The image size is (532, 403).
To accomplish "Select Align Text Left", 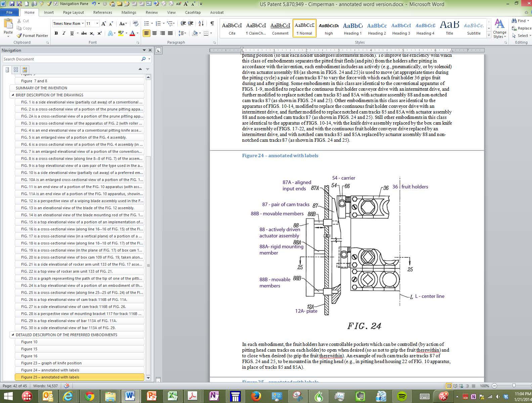I will coord(146,33).
